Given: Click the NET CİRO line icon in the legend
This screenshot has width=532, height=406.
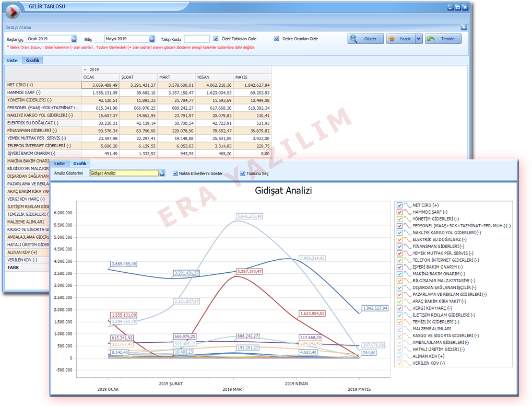Looking at the screenshot, I should pyautogui.click(x=408, y=205).
